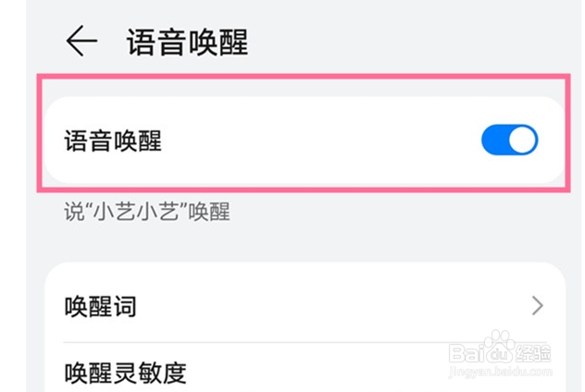
Task: Tap the blue track of the voice wake-up switch
Action: click(x=494, y=141)
